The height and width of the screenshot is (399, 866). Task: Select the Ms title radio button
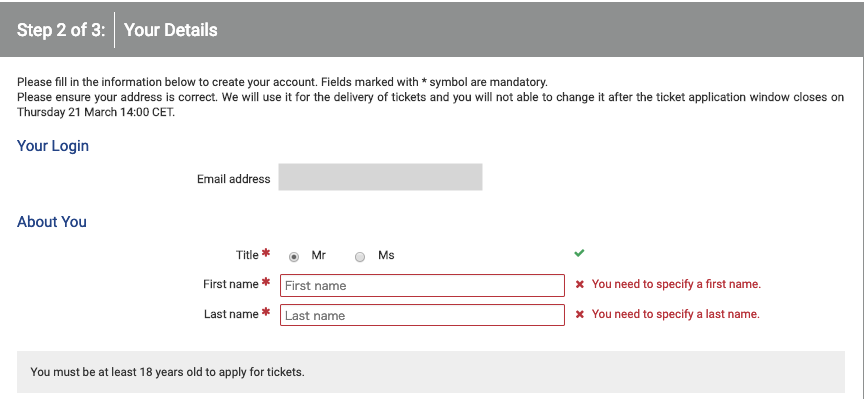(360, 257)
